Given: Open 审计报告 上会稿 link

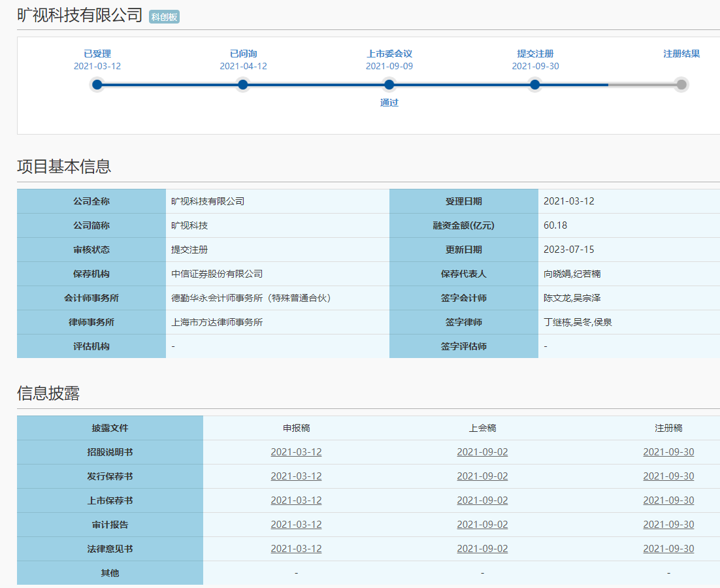Looking at the screenshot, I should 482,525.
